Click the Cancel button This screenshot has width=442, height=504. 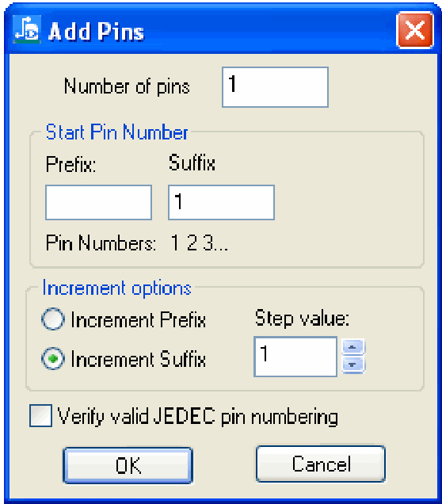coord(321,464)
